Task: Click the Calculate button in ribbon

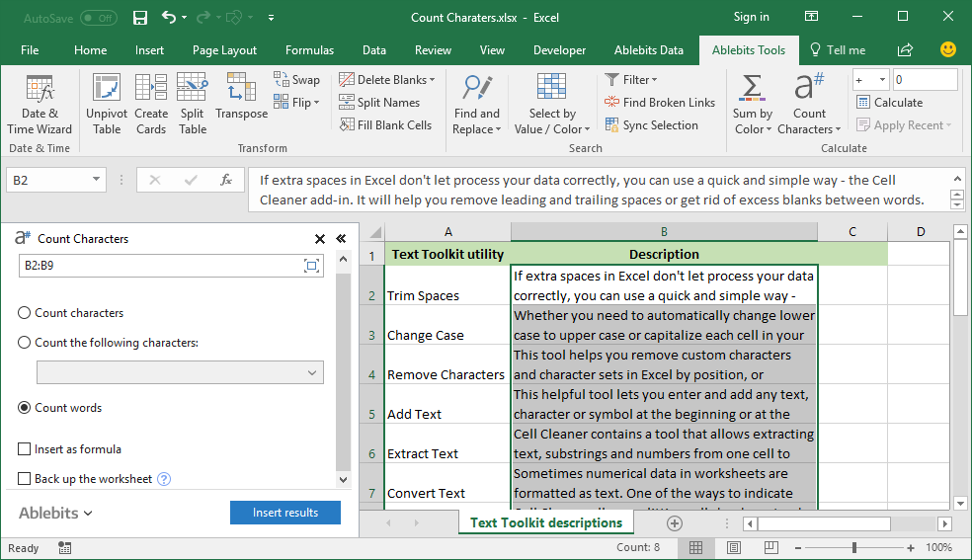Action: 889,102
